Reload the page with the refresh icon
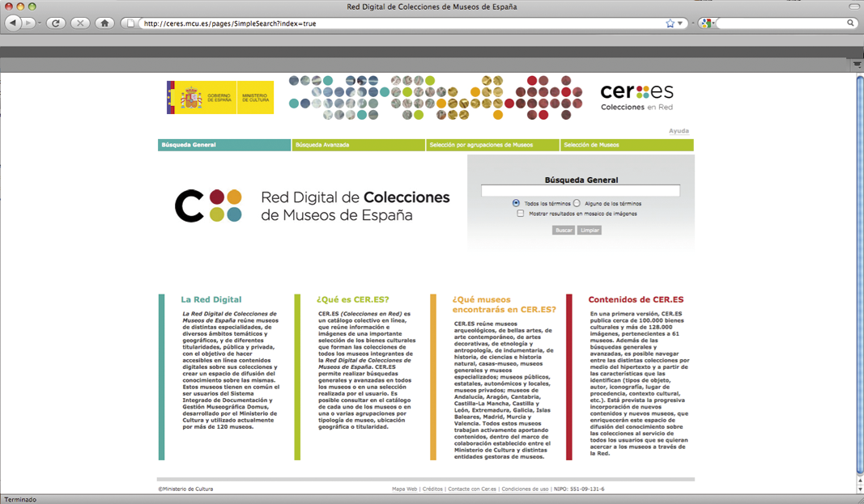The height and width of the screenshot is (504, 864). click(56, 23)
